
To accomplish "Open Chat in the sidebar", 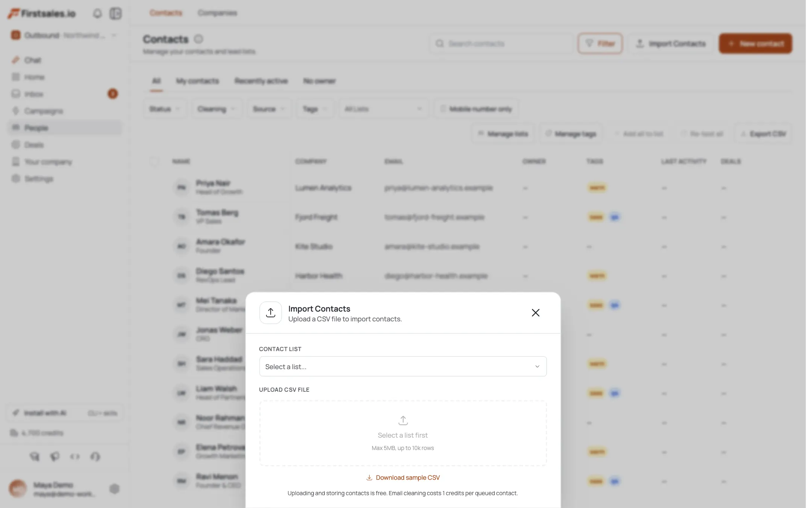I will 65,60.
